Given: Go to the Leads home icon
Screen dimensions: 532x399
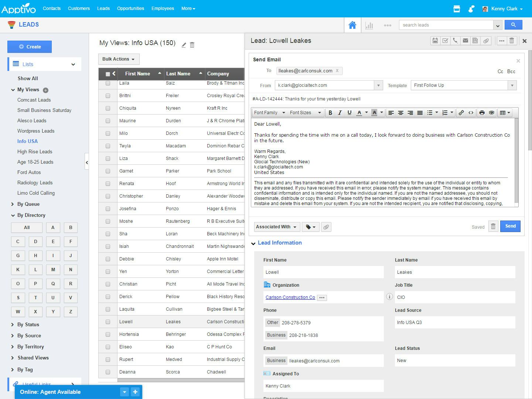Looking at the screenshot, I should point(352,25).
